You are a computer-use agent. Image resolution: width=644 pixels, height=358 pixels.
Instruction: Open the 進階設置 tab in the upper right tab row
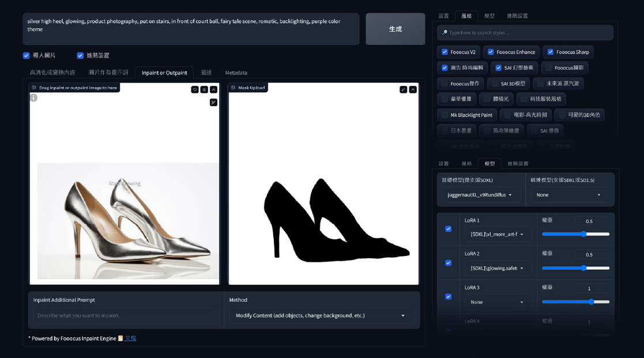[517, 16]
